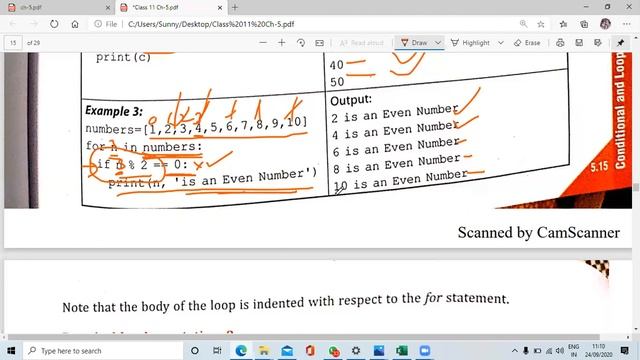Click the network tray icon
The width and height of the screenshot is (640, 360).
549,351
